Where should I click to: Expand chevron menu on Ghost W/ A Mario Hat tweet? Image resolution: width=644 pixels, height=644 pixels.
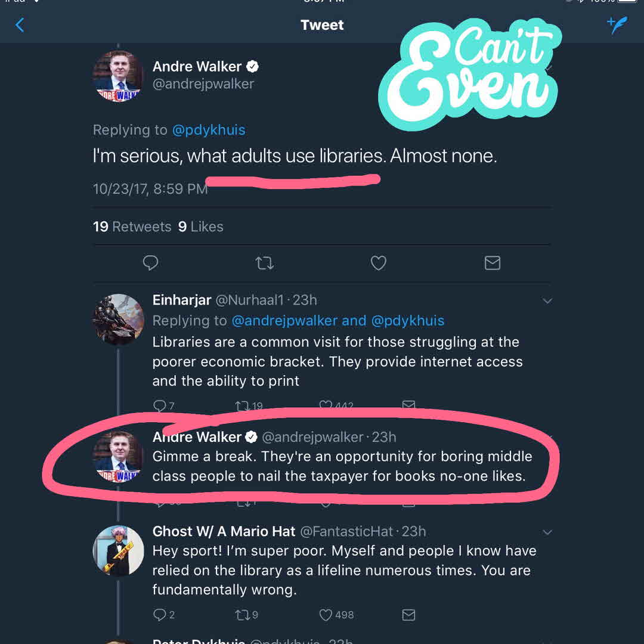pos(547,532)
